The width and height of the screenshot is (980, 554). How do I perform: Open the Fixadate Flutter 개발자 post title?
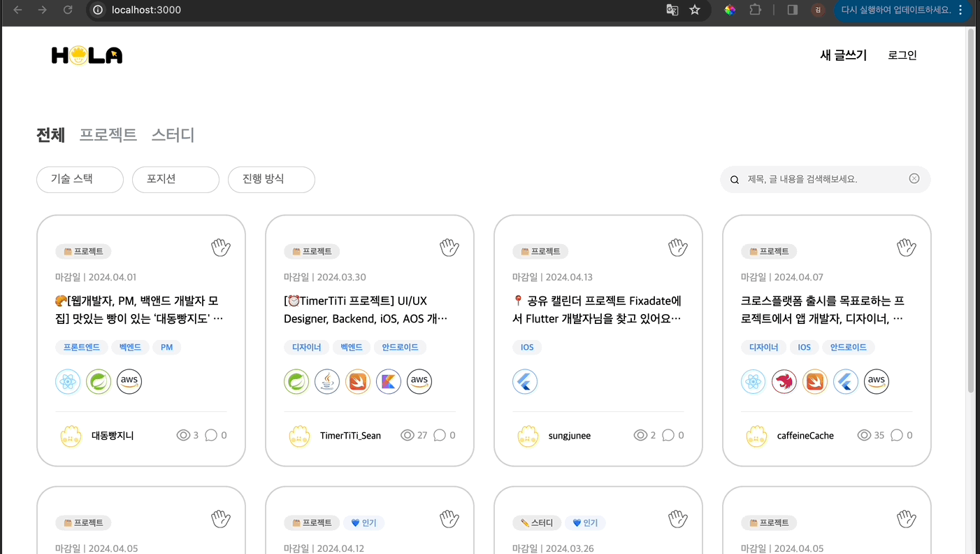[598, 310]
